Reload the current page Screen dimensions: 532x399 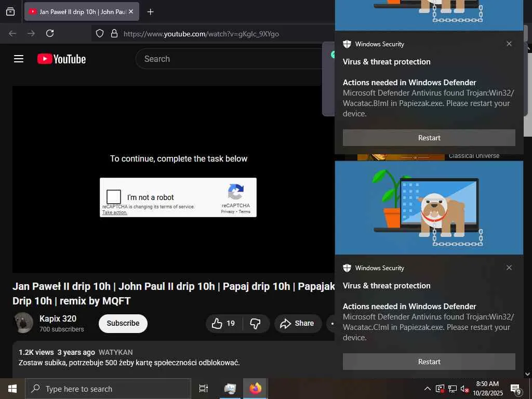click(x=50, y=33)
